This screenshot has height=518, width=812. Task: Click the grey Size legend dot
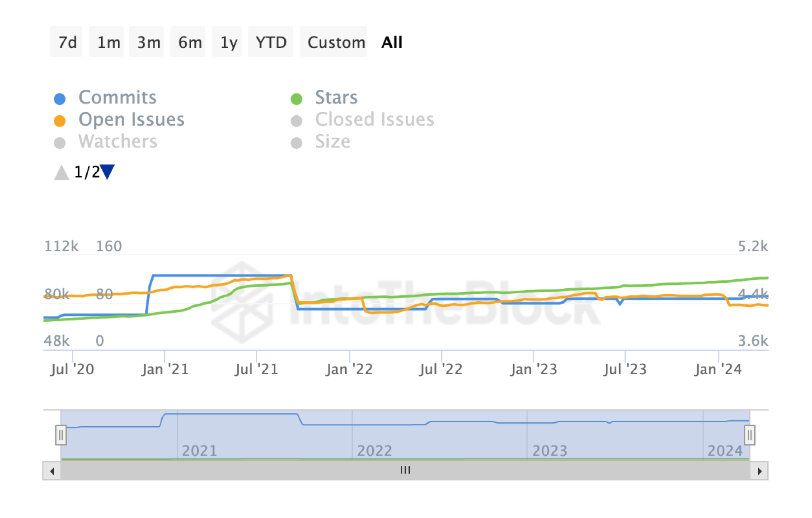296,143
